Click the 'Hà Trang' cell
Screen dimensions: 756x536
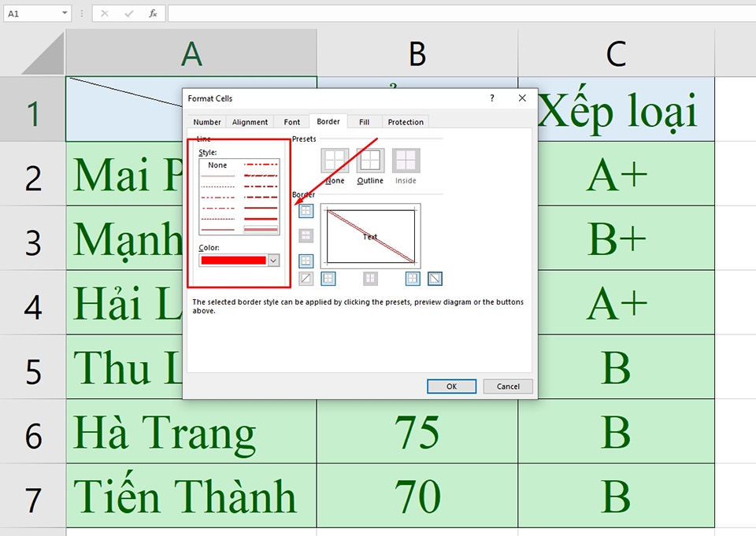(x=191, y=431)
